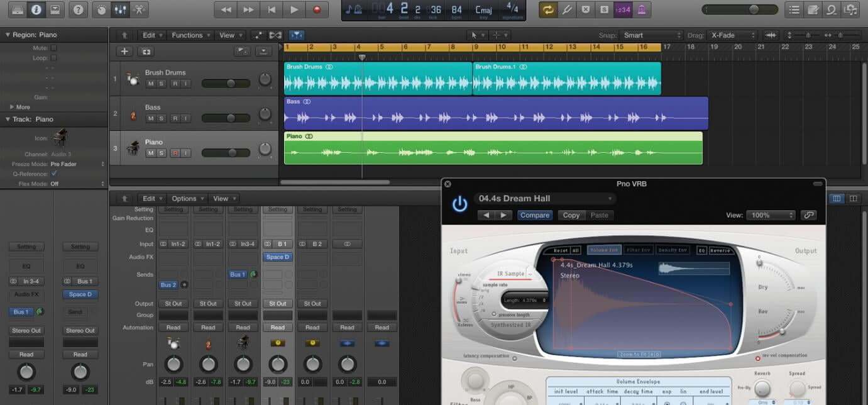Toggle record enable on Piano track
Image resolution: width=868 pixels, height=405 pixels.
point(175,153)
